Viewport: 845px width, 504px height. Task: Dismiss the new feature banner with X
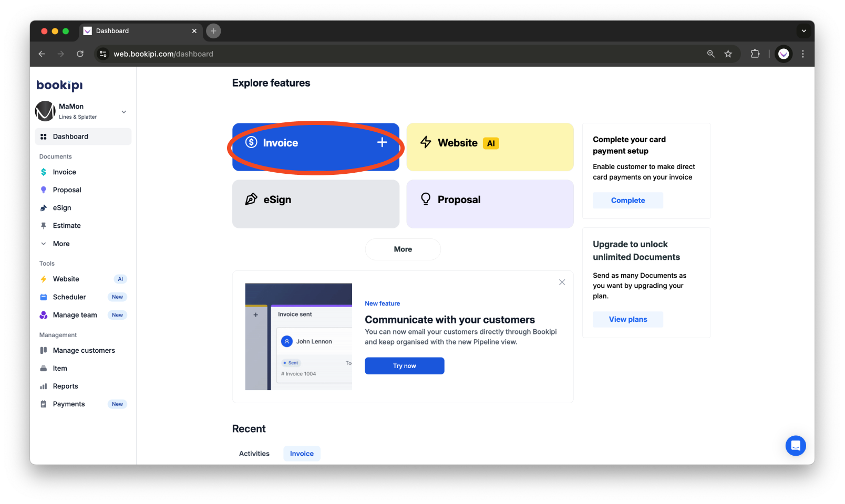[562, 282]
